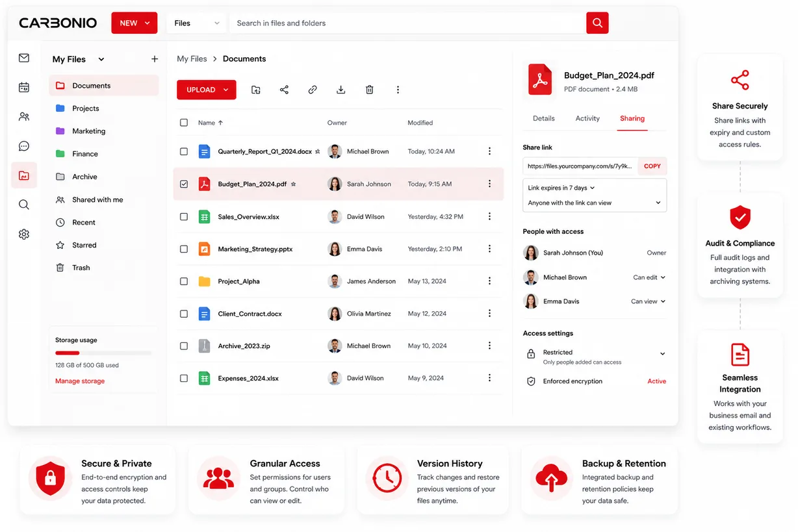
Task: Open the UPLOAD dropdown button
Action: [207, 90]
